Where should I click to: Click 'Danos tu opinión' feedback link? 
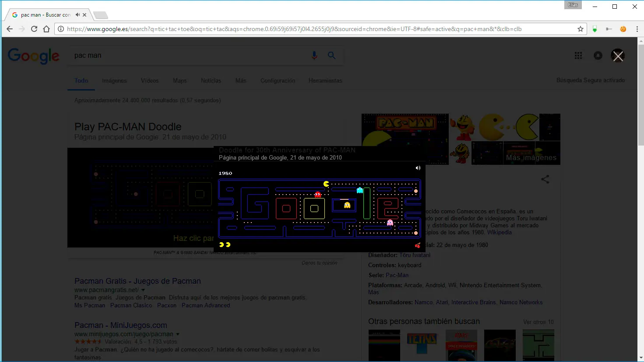[x=320, y=263]
